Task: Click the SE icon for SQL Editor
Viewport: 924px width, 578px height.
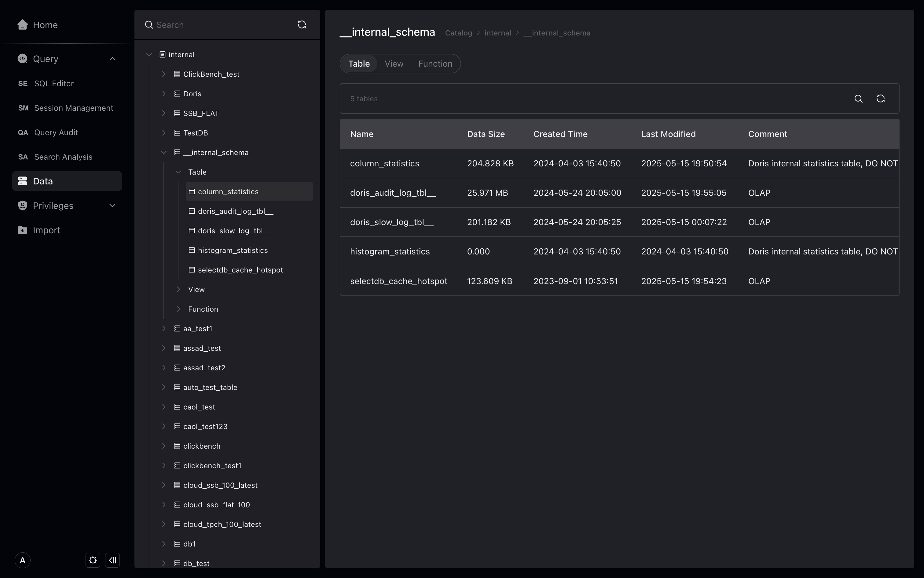Action: pyautogui.click(x=23, y=83)
